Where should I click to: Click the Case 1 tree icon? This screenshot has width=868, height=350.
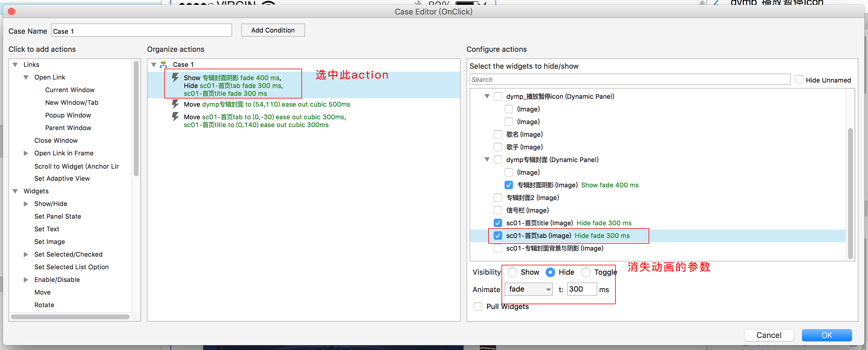[164, 64]
